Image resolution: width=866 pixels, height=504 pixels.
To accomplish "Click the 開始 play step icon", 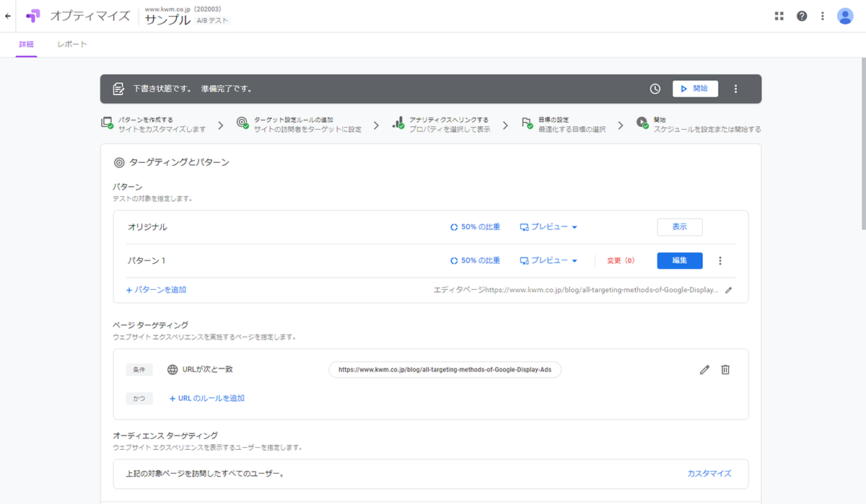I will coord(642,123).
